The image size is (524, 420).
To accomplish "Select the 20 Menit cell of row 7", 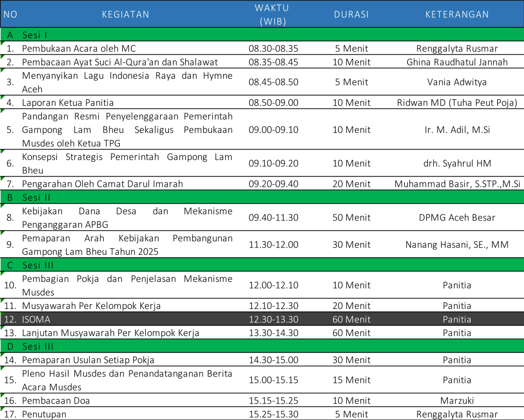I will coord(351,184).
